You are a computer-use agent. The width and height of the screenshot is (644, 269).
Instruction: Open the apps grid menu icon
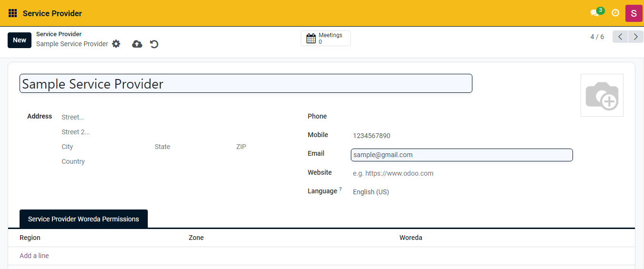tap(13, 13)
